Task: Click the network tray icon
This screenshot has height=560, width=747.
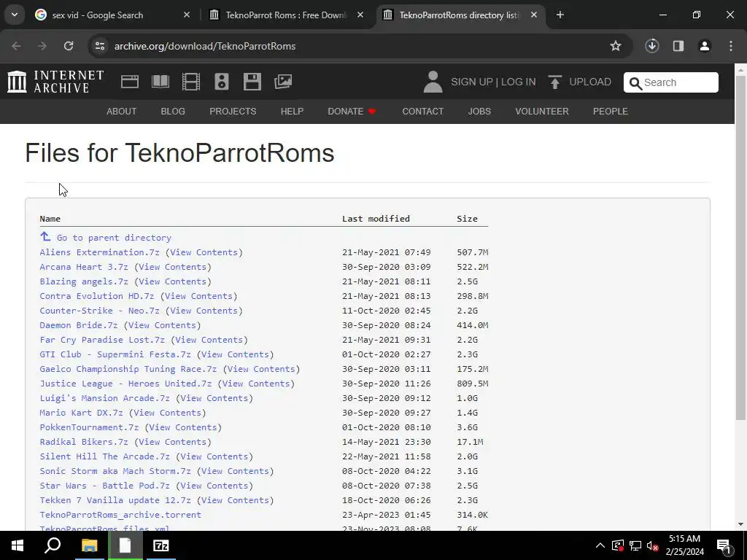Action: click(x=635, y=545)
